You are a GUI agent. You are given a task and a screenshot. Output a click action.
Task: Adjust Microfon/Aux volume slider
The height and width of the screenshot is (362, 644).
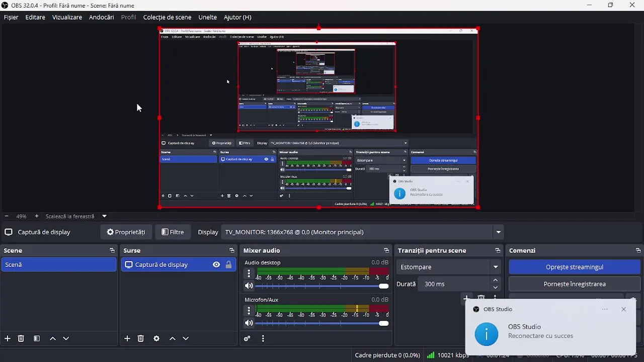click(x=322, y=323)
